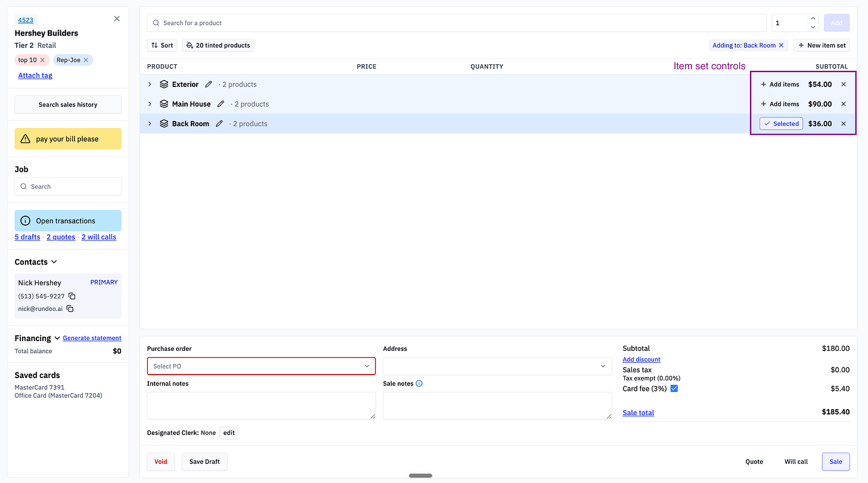Image resolution: width=868 pixels, height=483 pixels.
Task: Click the Internal notes text area
Action: tap(261, 406)
